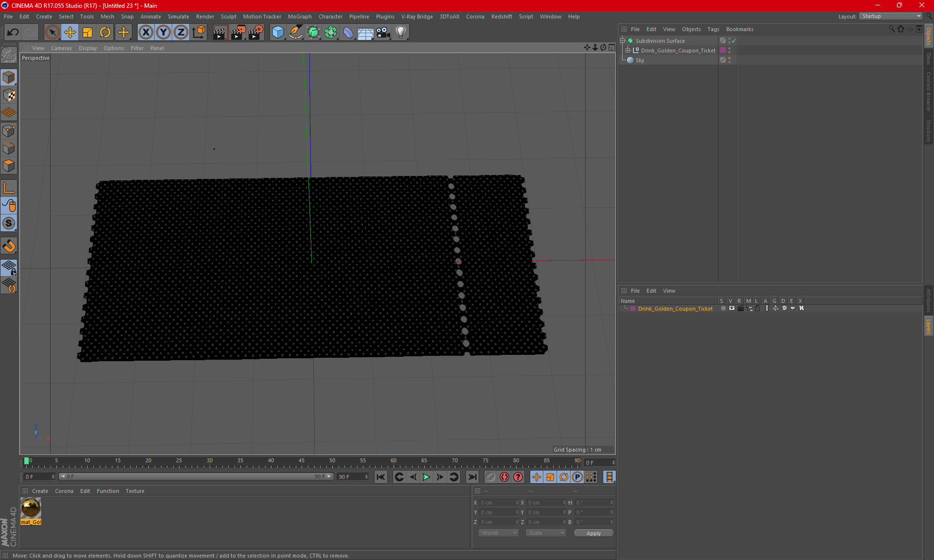Open the Layout Startup dropdown
The width and height of the screenshot is (934, 560).
891,16
